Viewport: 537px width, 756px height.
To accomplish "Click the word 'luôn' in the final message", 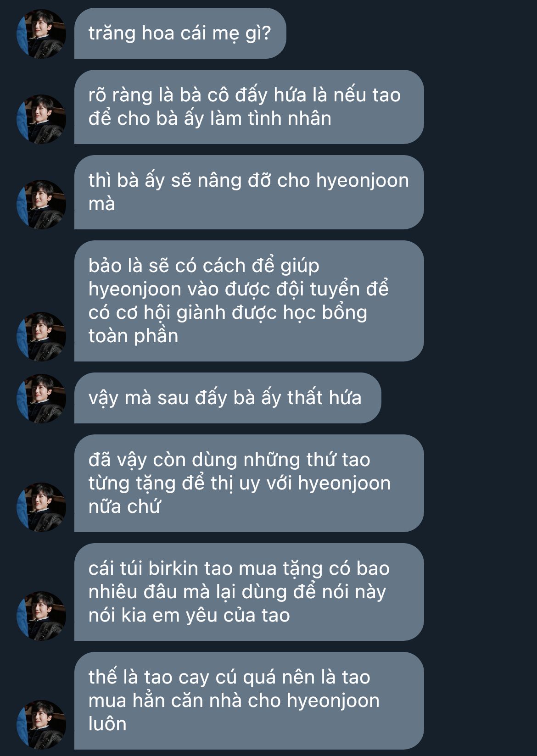I will pyautogui.click(x=107, y=724).
